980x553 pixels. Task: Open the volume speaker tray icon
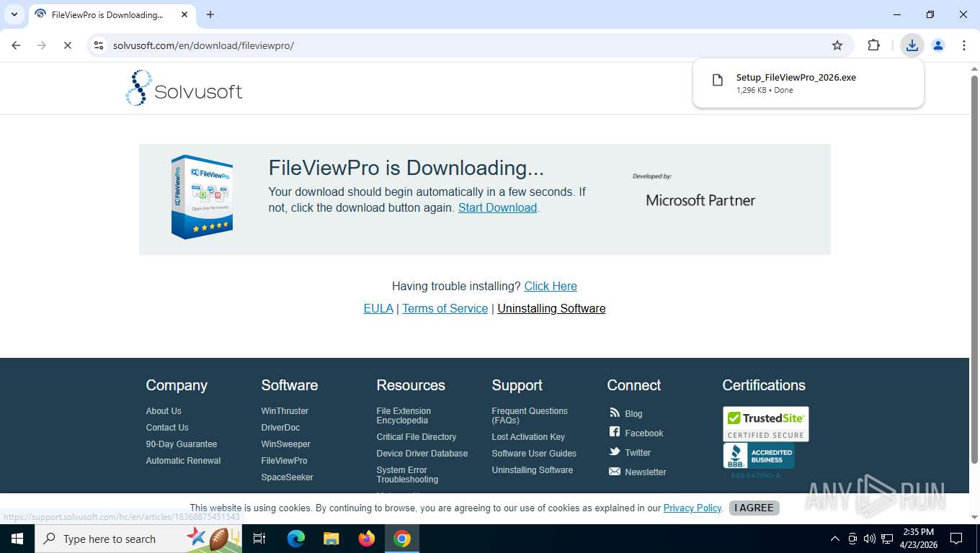[x=870, y=539]
